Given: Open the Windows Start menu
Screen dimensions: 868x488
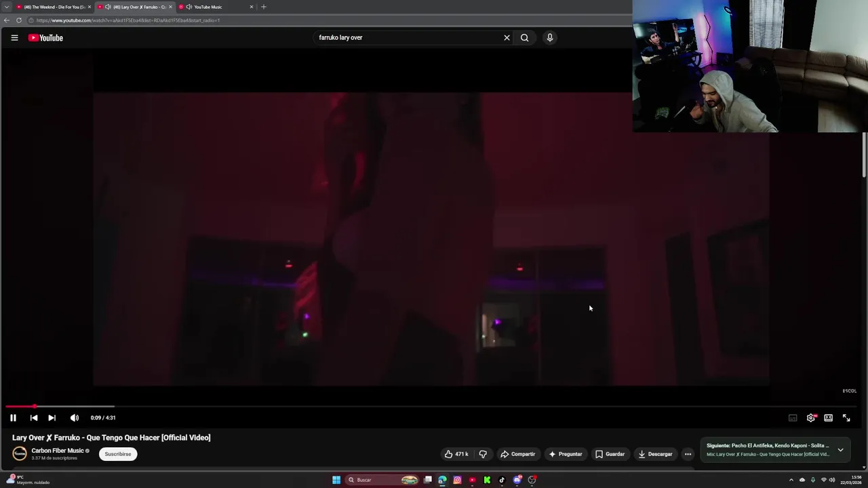Looking at the screenshot, I should pos(336,480).
